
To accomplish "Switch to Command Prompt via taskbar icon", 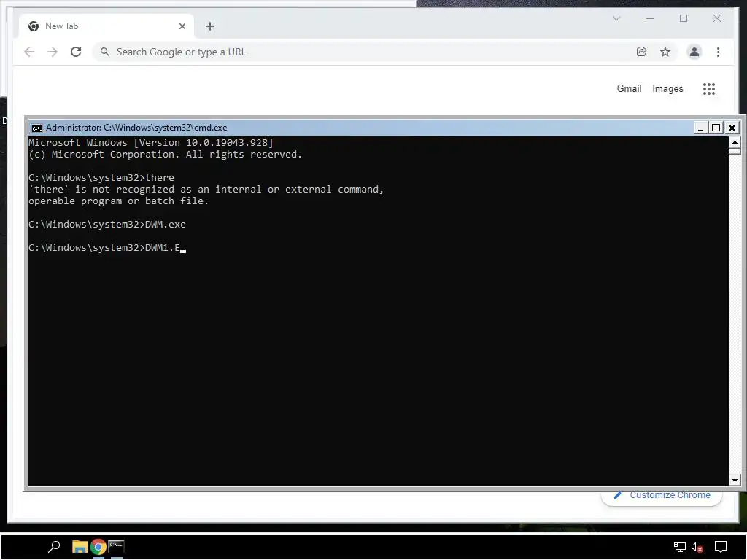I will [116, 547].
